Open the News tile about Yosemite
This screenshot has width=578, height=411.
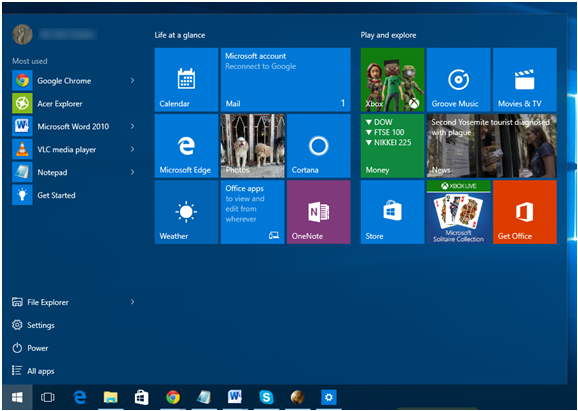(x=492, y=146)
